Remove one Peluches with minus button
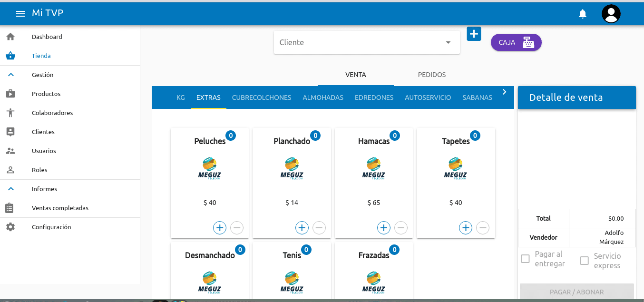644x302 pixels. click(237, 228)
